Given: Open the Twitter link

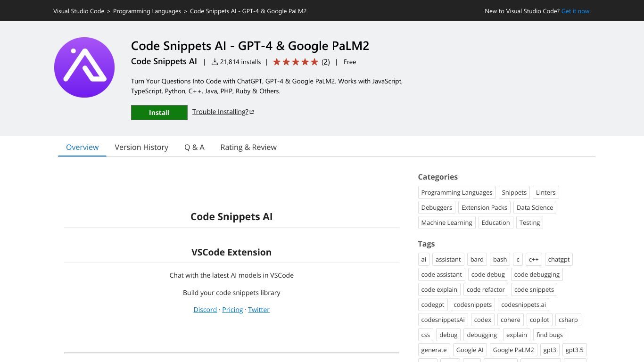Looking at the screenshot, I should pos(259,310).
